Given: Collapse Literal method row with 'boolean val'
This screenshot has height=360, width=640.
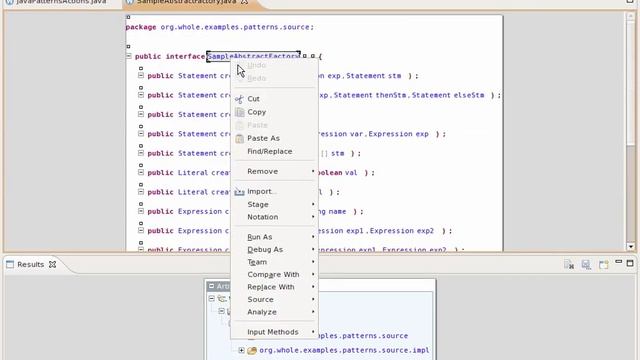Looking at the screenshot, I should pos(141,172).
